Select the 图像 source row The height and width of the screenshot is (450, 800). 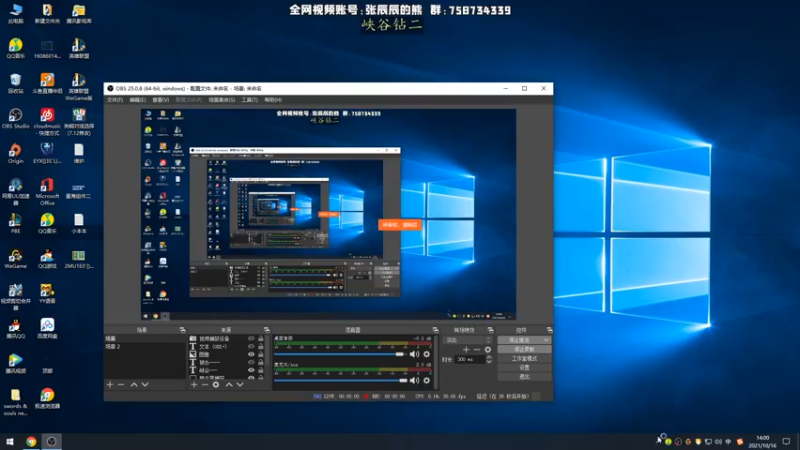tap(227, 354)
